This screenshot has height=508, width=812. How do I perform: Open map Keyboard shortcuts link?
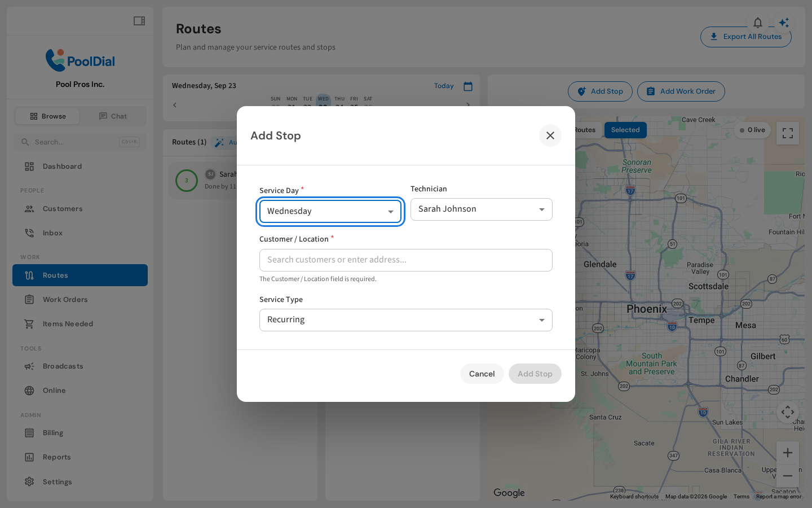(x=634, y=497)
